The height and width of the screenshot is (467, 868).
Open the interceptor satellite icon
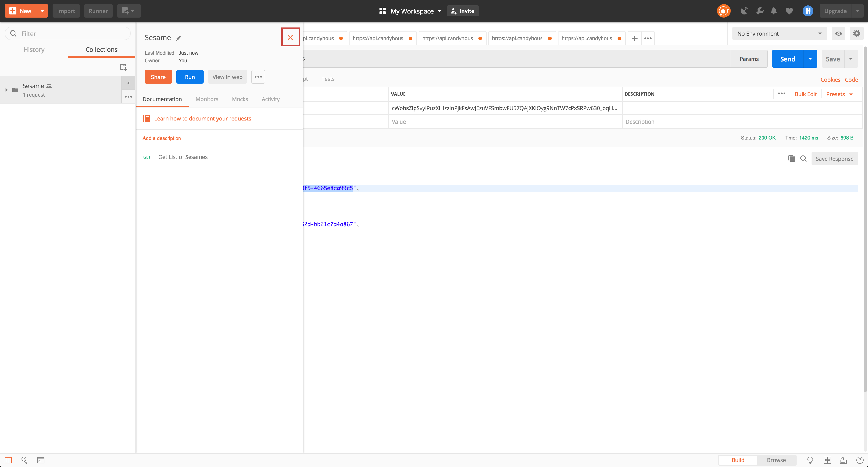tap(744, 11)
